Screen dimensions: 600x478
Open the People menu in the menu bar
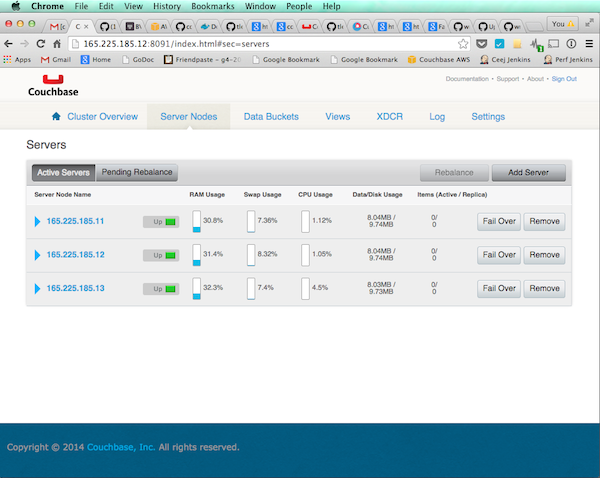tap(299, 7)
